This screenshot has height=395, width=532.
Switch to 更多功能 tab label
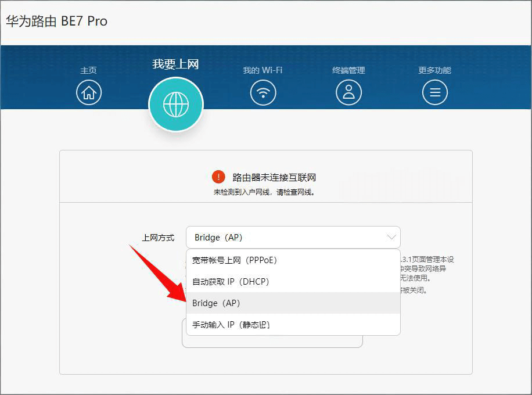(434, 70)
